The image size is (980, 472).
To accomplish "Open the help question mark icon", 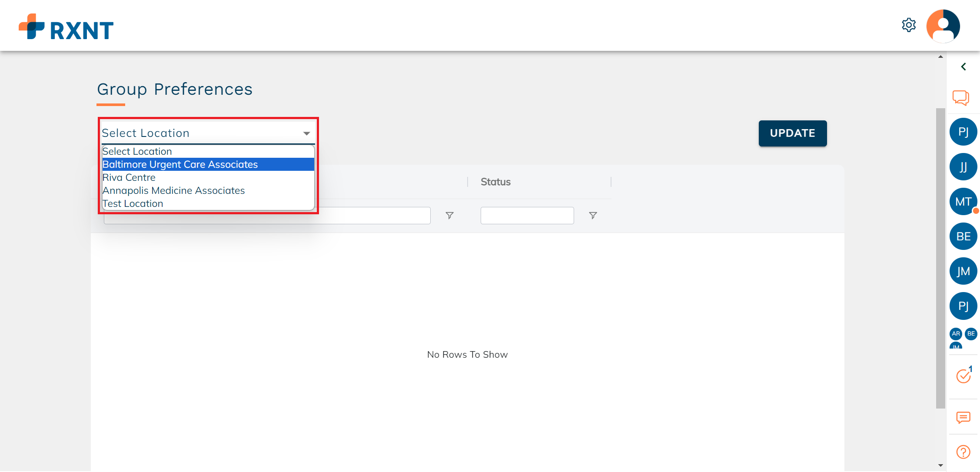I will point(963,452).
